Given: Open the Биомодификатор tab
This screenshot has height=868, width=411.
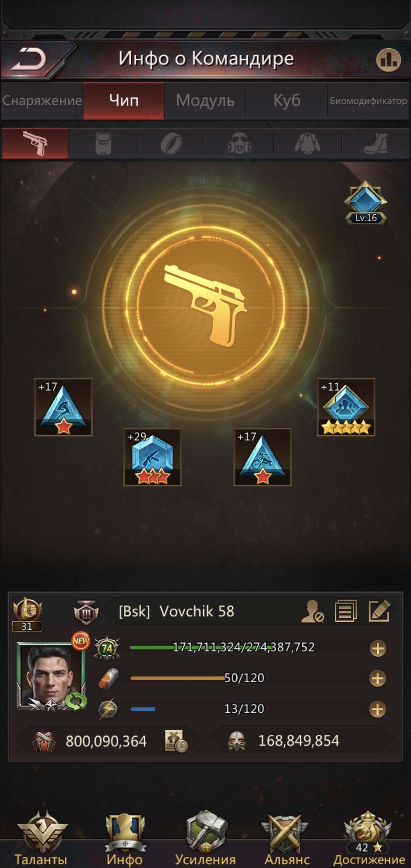Looking at the screenshot, I should pyautogui.click(x=368, y=101).
